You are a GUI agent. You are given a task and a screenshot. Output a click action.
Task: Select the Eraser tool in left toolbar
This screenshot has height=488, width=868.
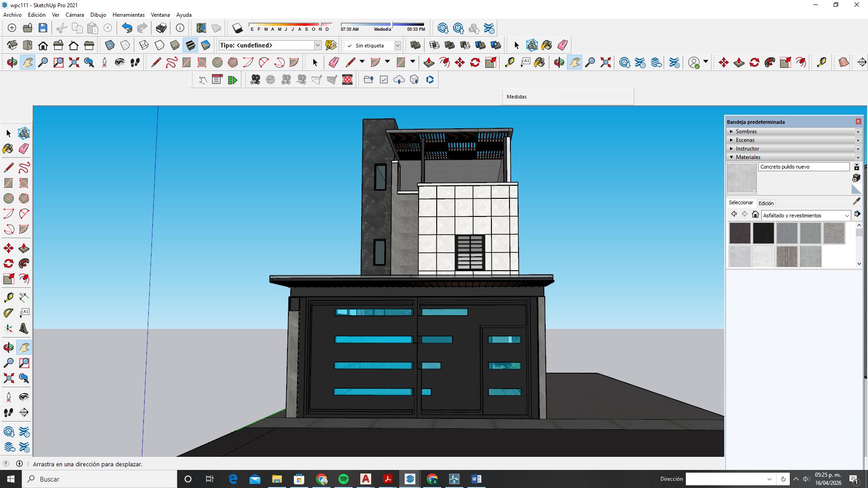24,149
